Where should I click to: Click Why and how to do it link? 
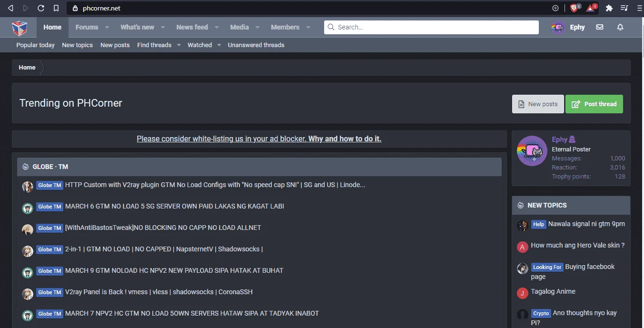[345, 139]
